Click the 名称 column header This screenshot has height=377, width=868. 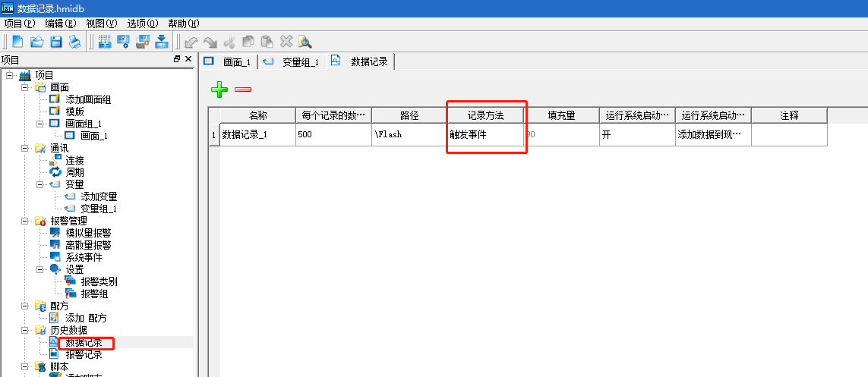257,115
